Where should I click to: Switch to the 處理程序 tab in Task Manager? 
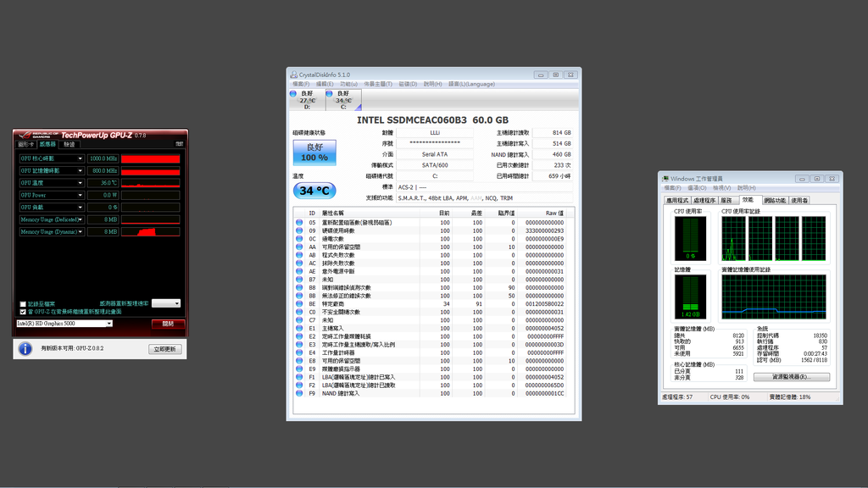[704, 200]
